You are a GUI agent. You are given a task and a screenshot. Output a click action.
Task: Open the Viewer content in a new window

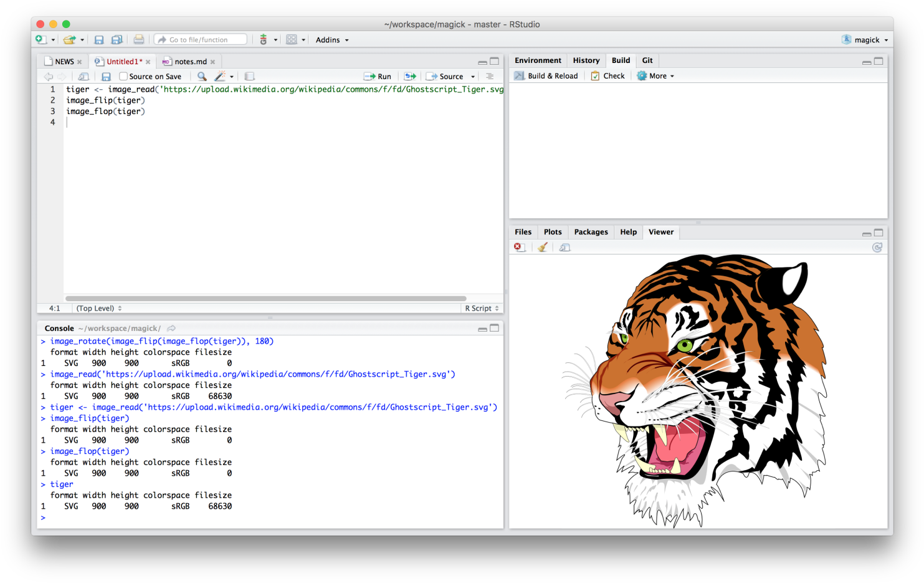click(x=564, y=247)
